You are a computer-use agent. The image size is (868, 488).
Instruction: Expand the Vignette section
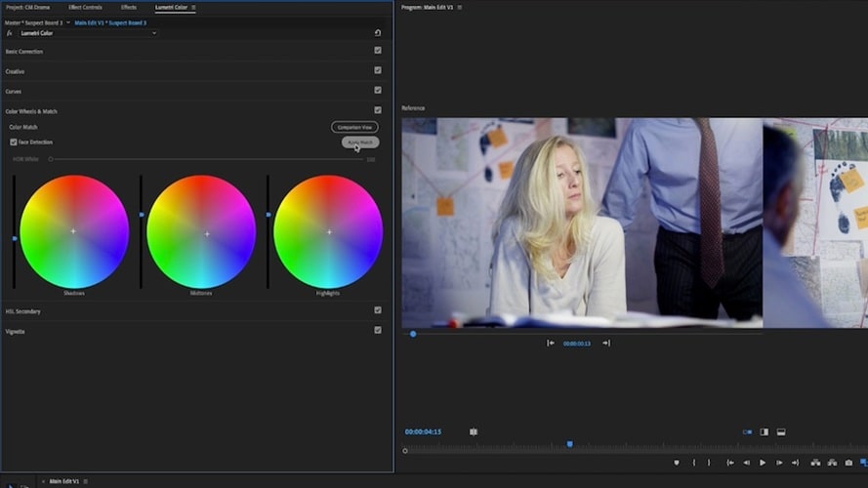[15, 332]
